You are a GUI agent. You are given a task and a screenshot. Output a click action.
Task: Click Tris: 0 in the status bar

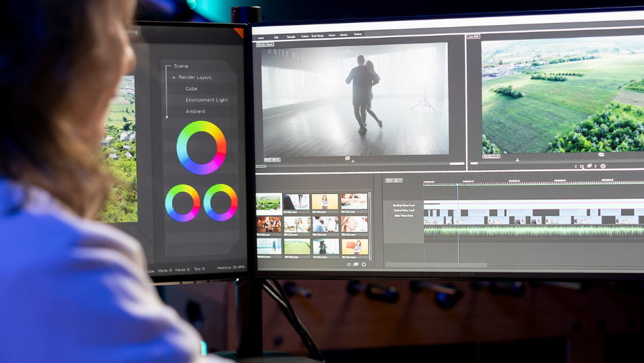pos(199,269)
